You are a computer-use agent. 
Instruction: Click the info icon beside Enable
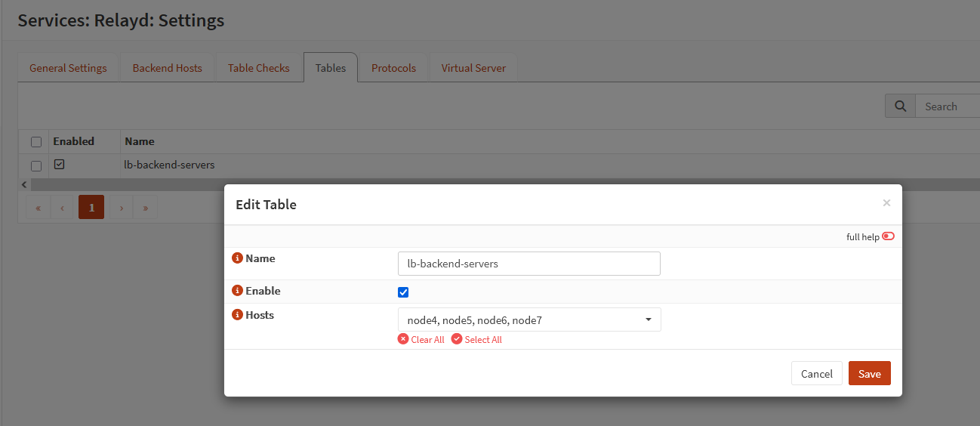(x=237, y=291)
